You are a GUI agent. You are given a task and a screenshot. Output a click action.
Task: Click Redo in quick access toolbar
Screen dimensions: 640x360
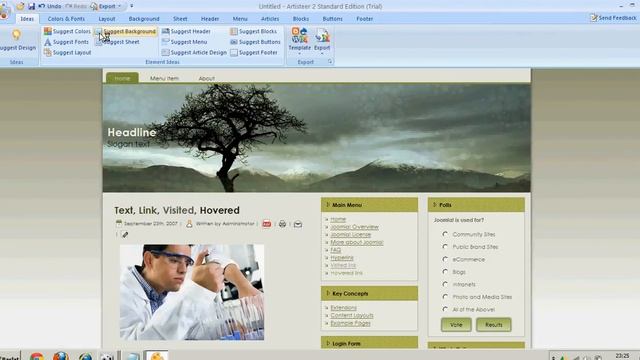click(x=76, y=6)
